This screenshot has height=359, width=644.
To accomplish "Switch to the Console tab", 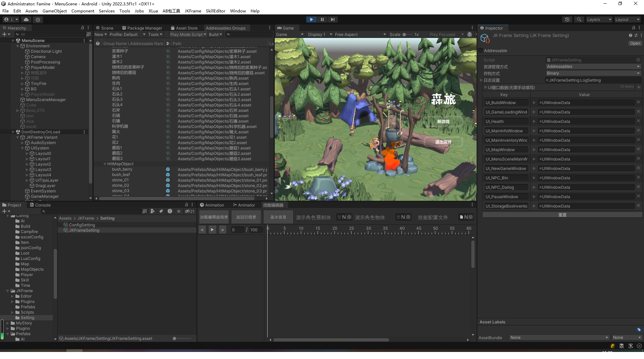I will (40, 205).
